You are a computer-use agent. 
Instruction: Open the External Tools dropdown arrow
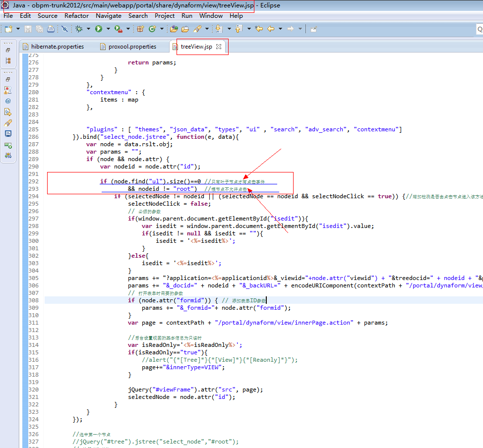pos(128,29)
